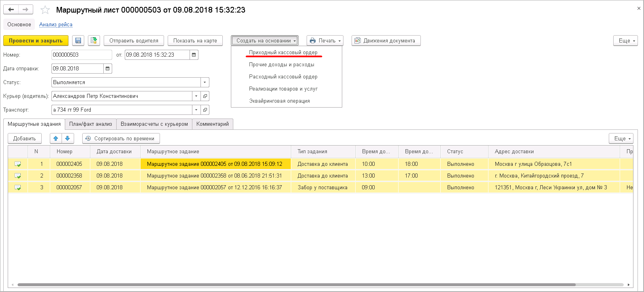Click Провести и закрыть
Screen dimensions: 644x292
(36, 40)
